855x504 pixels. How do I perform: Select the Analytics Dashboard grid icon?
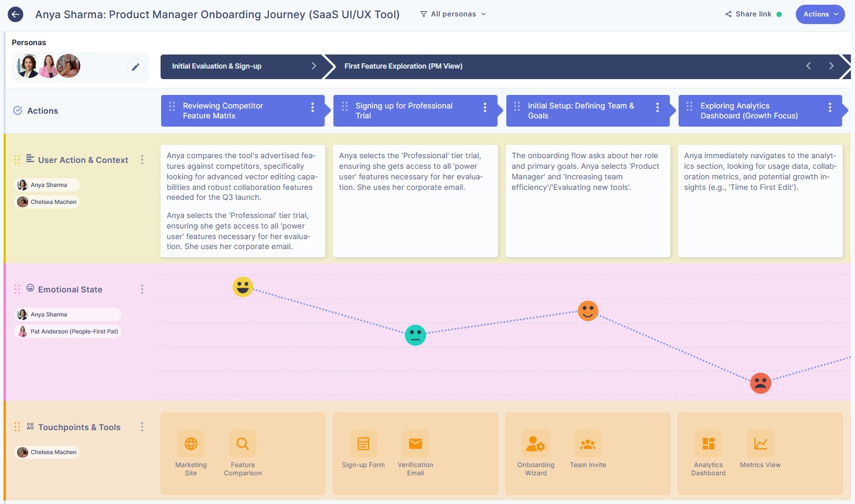coord(708,443)
